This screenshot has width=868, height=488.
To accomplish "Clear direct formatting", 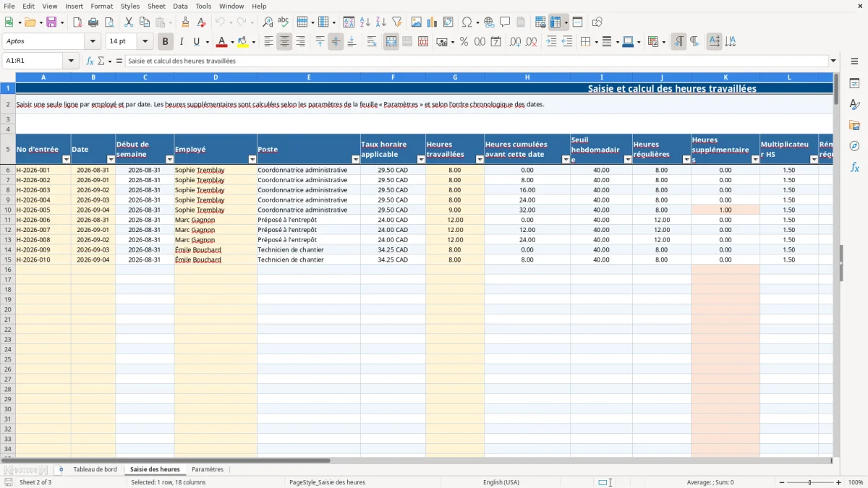I will (201, 22).
